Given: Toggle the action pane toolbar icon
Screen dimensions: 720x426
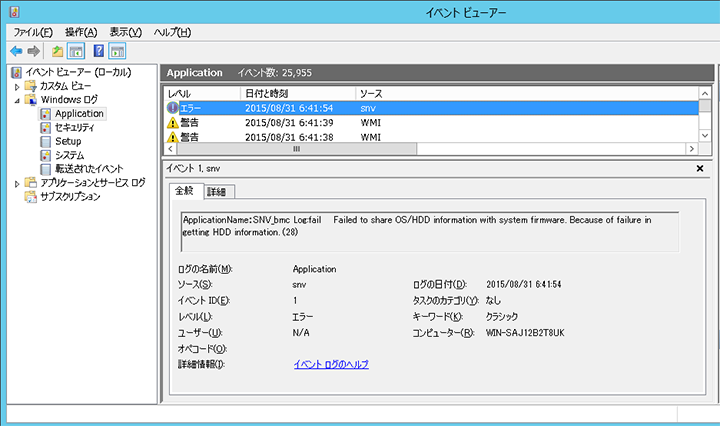Looking at the screenshot, I should pos(117,51).
